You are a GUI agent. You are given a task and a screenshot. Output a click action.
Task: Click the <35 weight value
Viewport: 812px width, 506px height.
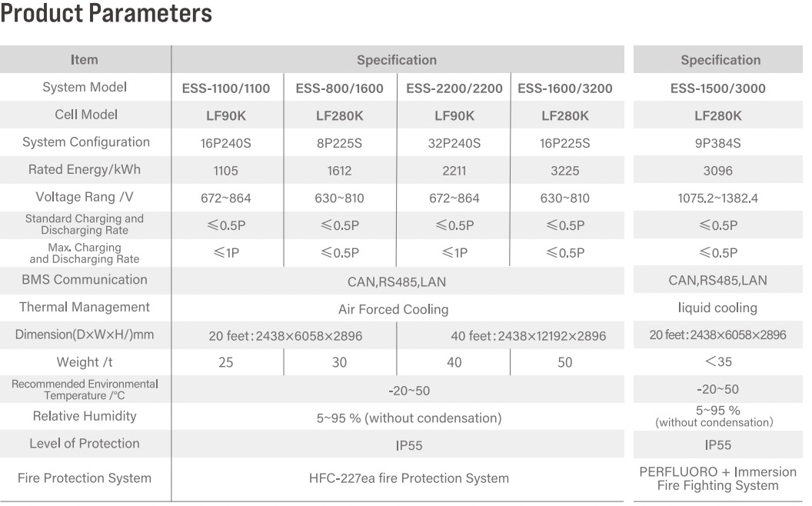pyautogui.click(x=717, y=361)
